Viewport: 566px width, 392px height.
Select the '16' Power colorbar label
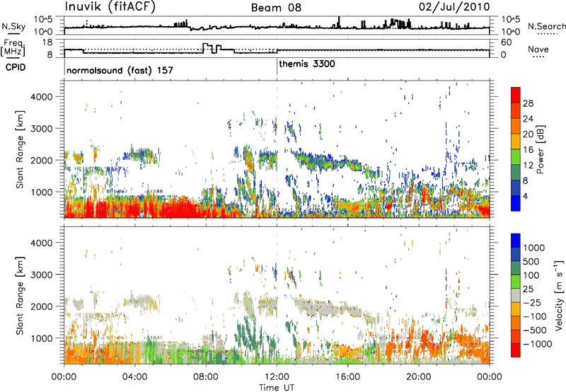point(528,150)
